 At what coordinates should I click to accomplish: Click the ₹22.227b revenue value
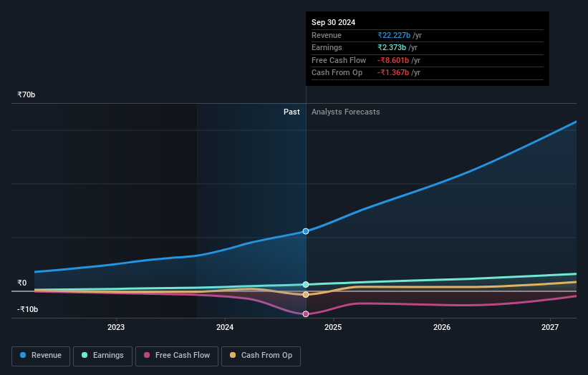[x=394, y=35]
